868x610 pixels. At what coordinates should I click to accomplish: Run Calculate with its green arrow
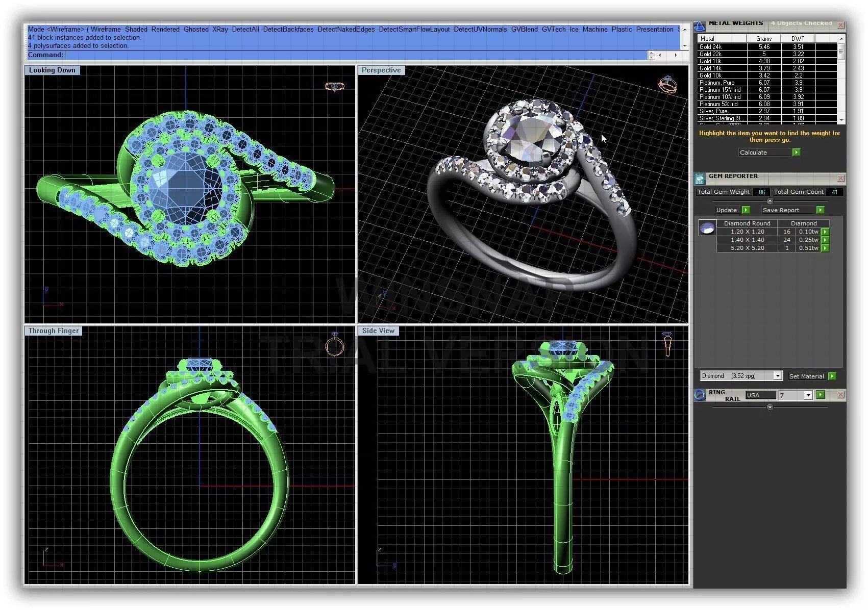point(796,152)
